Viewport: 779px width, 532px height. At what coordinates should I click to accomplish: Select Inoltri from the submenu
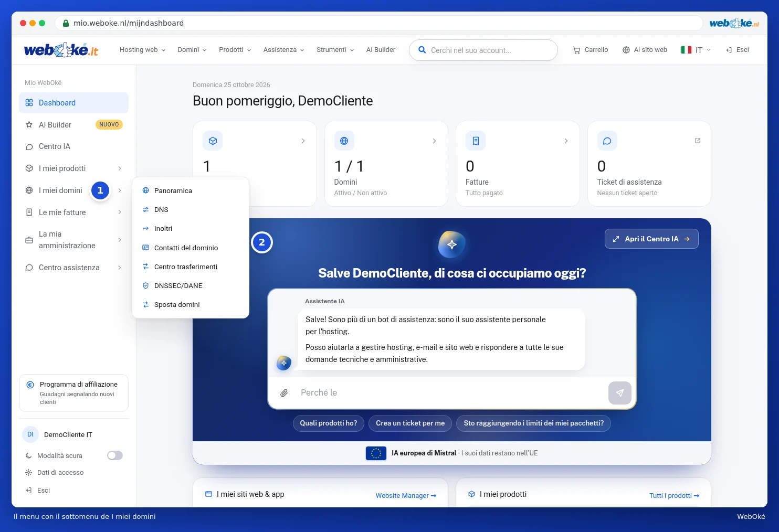[x=191, y=228]
